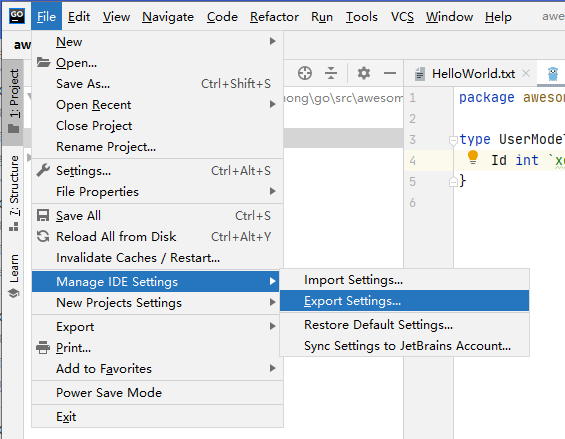Expand the Add to Favorites submenu arrow

tap(273, 368)
